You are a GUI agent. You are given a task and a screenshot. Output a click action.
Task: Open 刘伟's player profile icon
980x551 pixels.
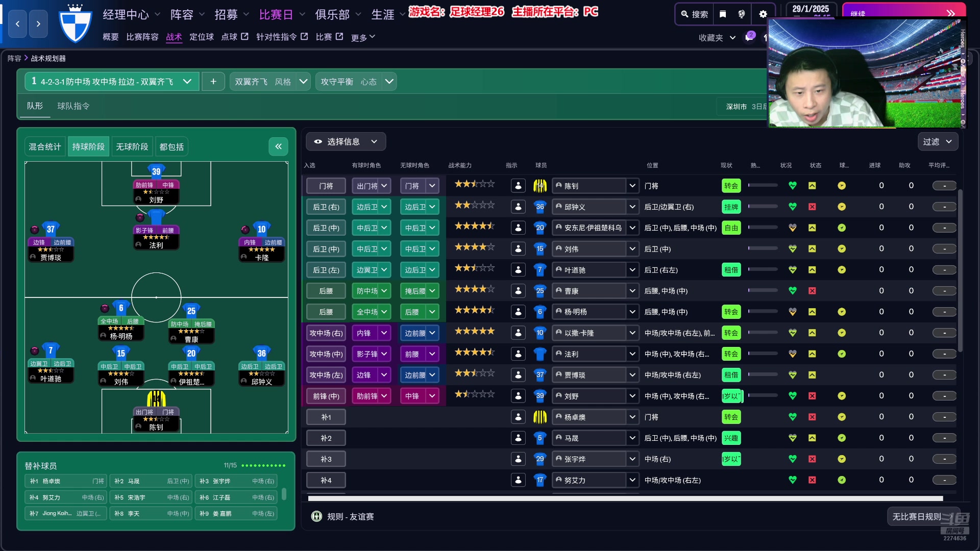click(518, 248)
